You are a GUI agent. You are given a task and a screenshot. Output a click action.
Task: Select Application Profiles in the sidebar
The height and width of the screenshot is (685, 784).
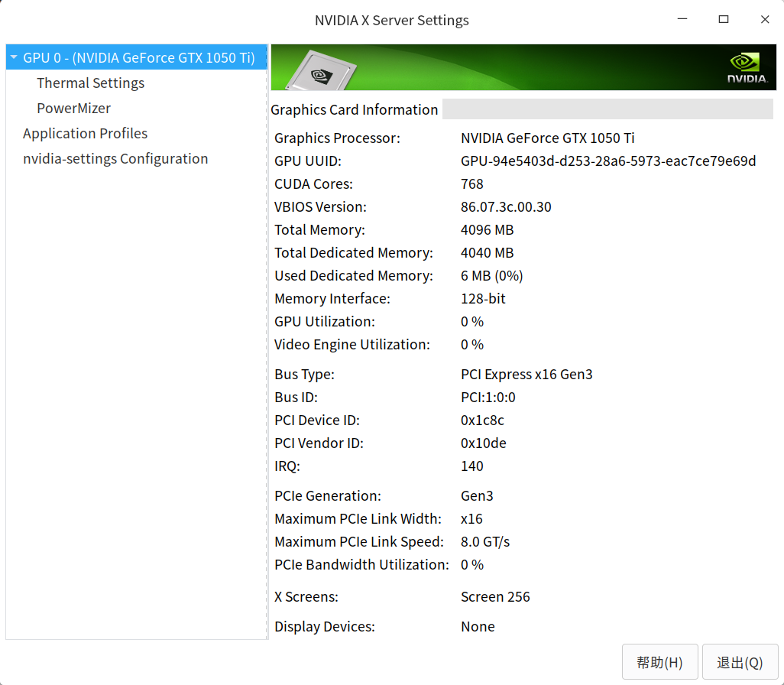(85, 133)
